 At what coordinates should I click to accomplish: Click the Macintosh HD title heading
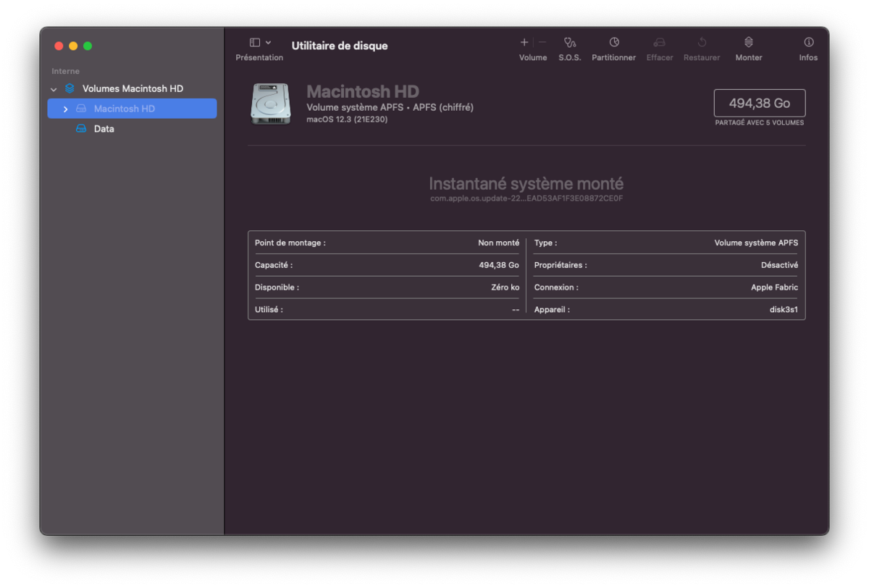coord(363,92)
